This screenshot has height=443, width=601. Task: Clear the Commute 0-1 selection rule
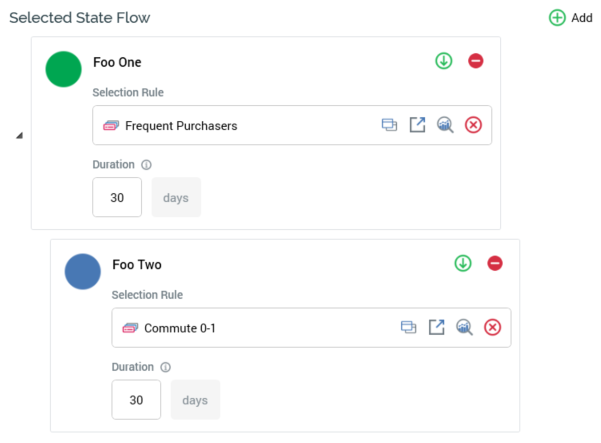[492, 327]
